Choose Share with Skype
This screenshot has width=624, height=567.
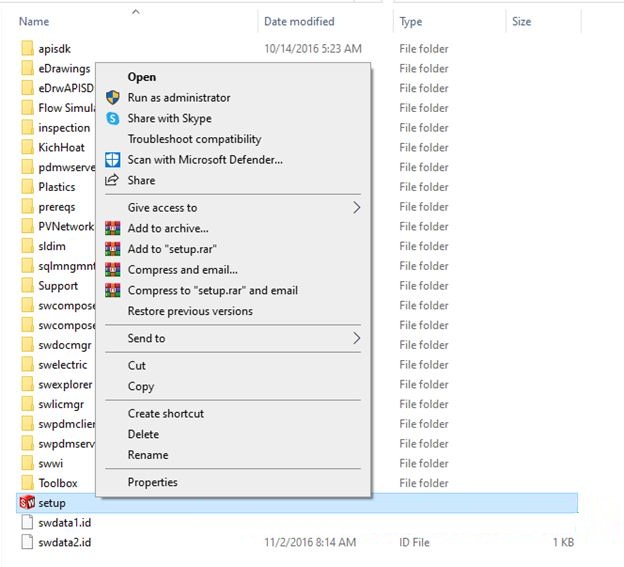(170, 118)
